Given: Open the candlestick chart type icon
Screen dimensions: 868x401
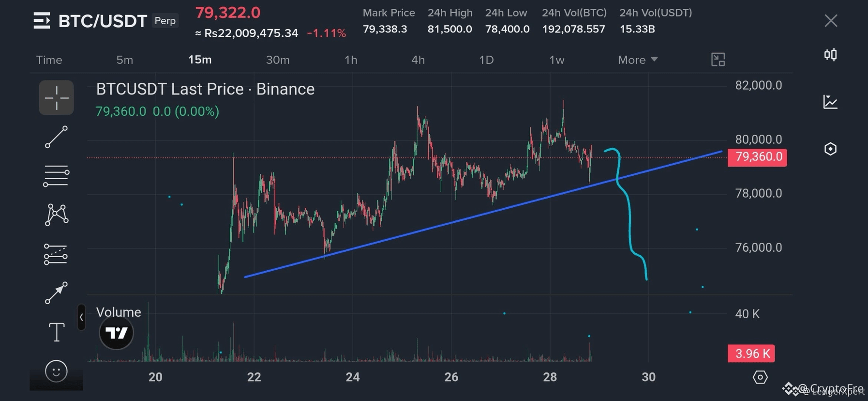Looking at the screenshot, I should 830,55.
